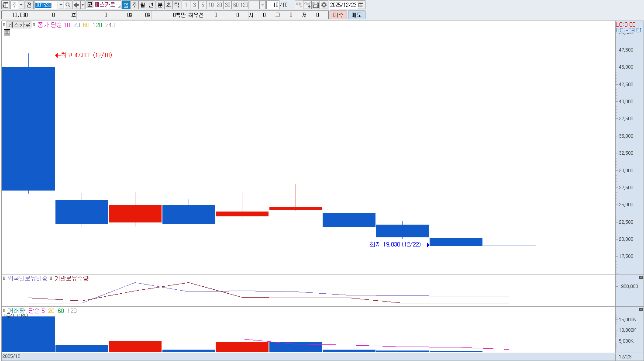Switch to 년 yearly chart
Viewport: 644px width, 361px height.
tap(151, 5)
